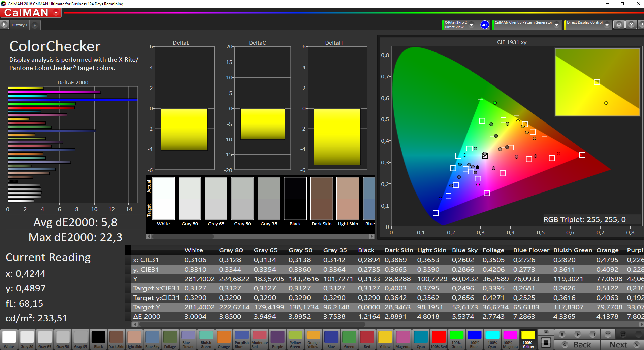Toggle the pattern window square button

coord(546,343)
